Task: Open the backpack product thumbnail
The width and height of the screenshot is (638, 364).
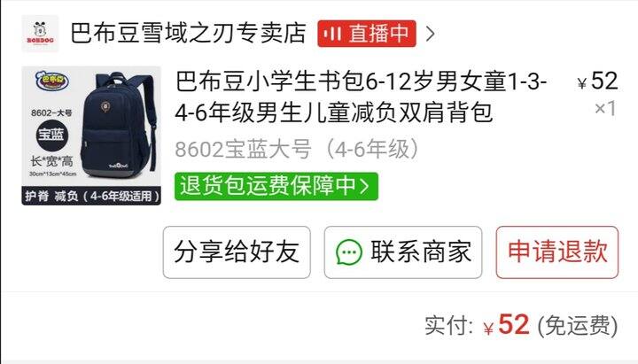Action: click(x=91, y=136)
